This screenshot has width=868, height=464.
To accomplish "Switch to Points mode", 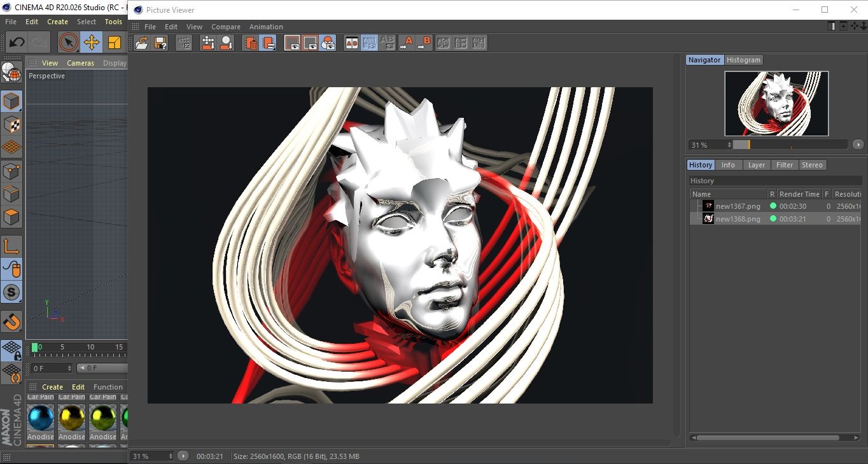I will click(11, 171).
